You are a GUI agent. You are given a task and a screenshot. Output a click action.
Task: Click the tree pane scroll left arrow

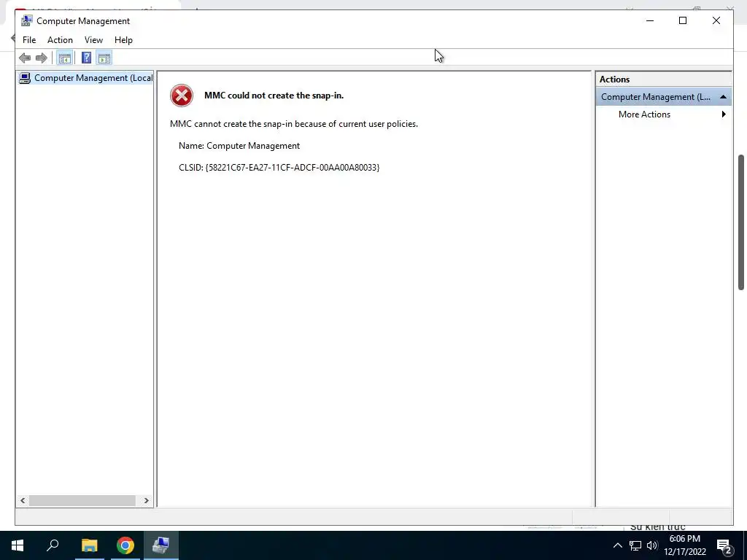tap(23, 500)
